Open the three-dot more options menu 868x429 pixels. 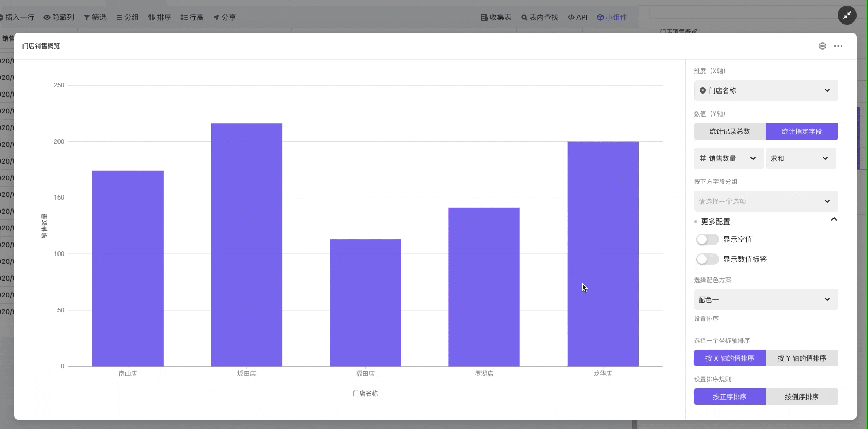pos(838,46)
